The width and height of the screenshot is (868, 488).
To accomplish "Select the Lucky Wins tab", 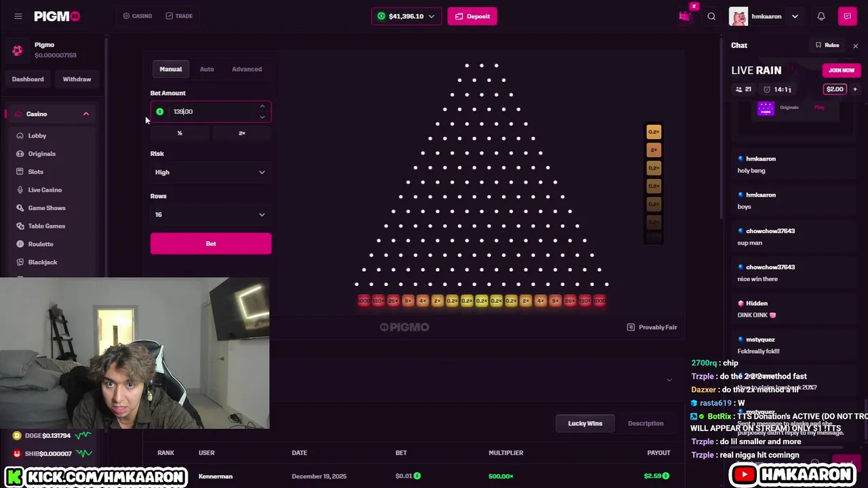I will pos(585,424).
